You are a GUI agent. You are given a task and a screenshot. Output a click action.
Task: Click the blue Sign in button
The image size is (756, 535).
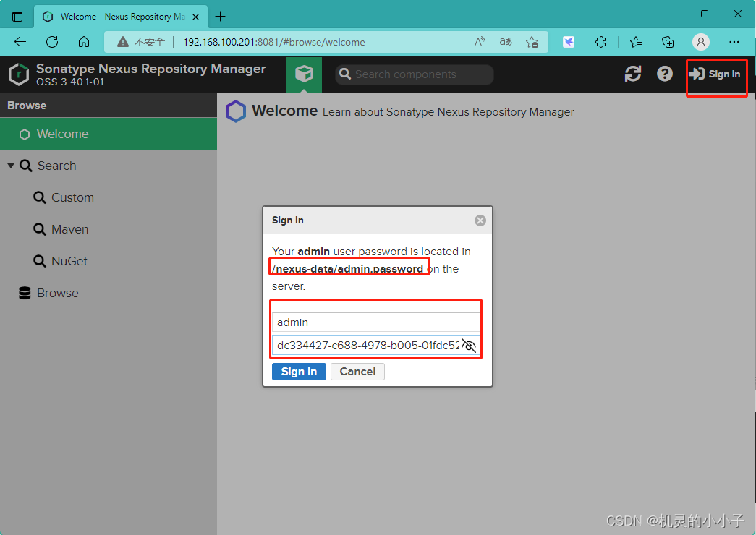pos(299,372)
